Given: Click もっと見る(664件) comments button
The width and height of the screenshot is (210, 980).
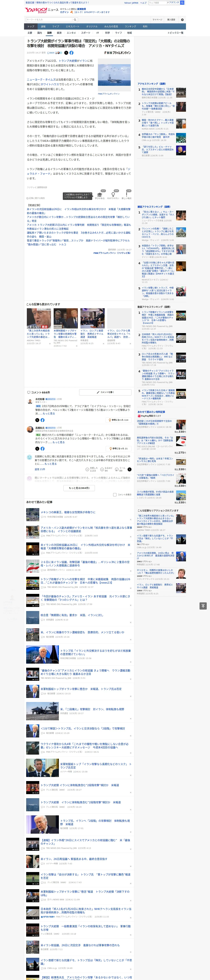Looking at the screenshot, I should pos(79,488).
